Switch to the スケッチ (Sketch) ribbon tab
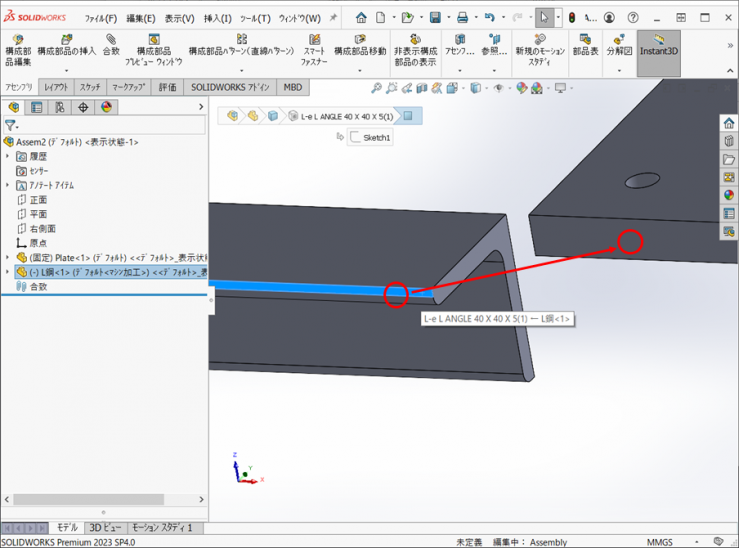739x548 pixels. tap(90, 88)
